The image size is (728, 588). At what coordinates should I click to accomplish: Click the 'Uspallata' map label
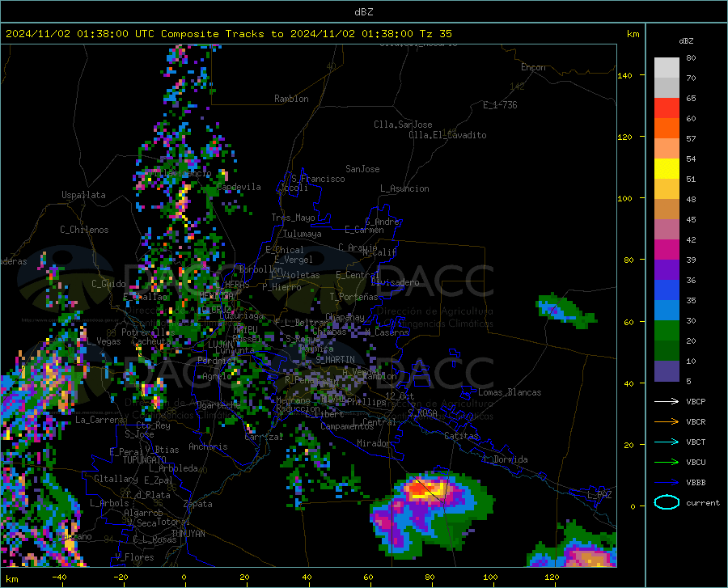tap(83, 195)
